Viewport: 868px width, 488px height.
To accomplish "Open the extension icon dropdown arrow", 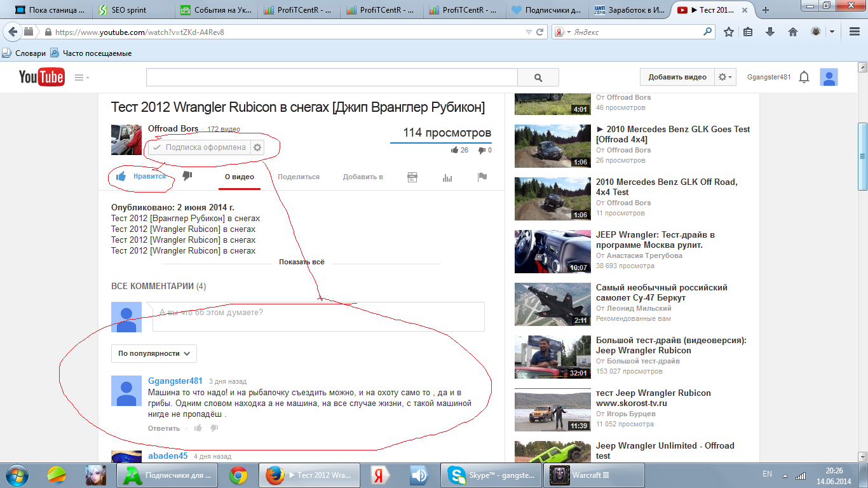I will [x=832, y=32].
